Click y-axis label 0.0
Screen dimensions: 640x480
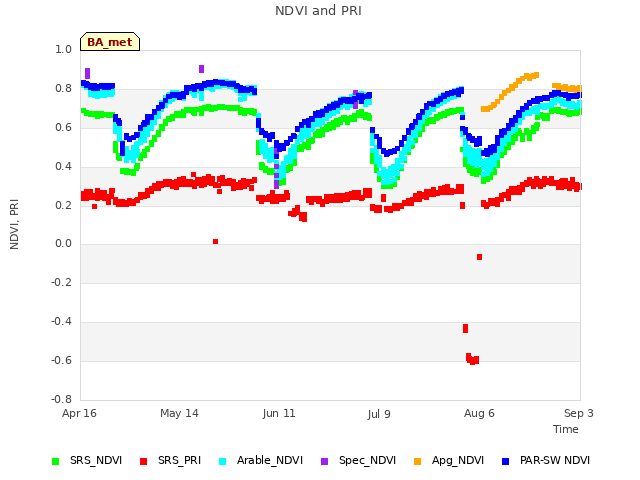pos(63,244)
